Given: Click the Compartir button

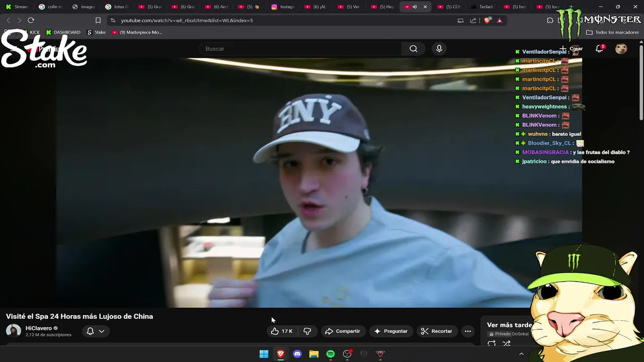Looking at the screenshot, I should (x=343, y=331).
